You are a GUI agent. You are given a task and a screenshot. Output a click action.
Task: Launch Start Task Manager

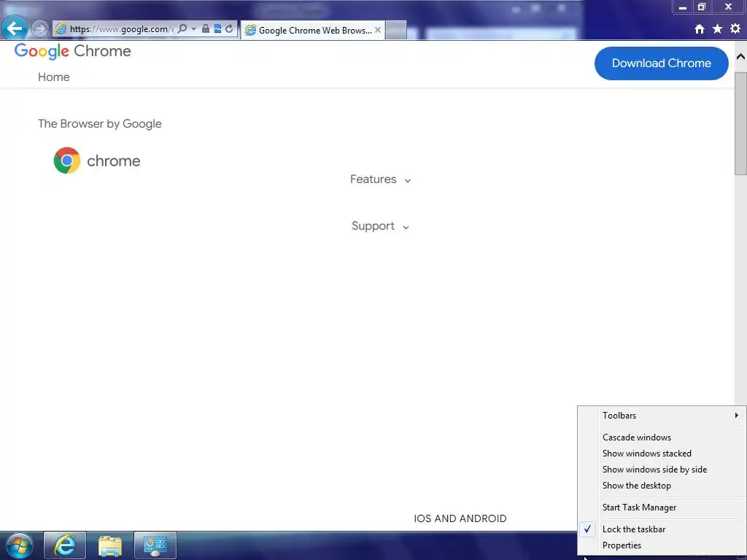(662, 507)
